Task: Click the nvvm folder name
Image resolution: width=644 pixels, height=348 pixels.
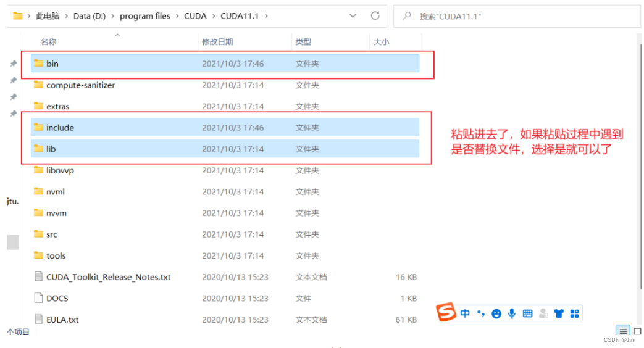Action: [56, 213]
